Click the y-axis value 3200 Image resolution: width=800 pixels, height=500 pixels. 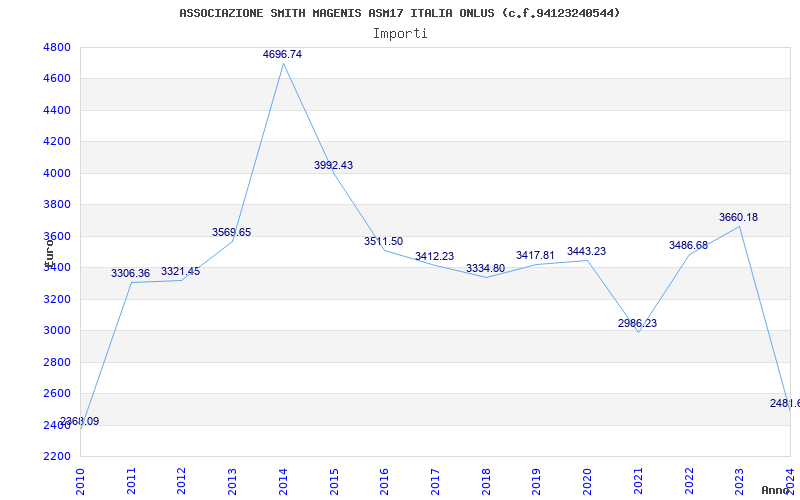[x=55, y=299]
